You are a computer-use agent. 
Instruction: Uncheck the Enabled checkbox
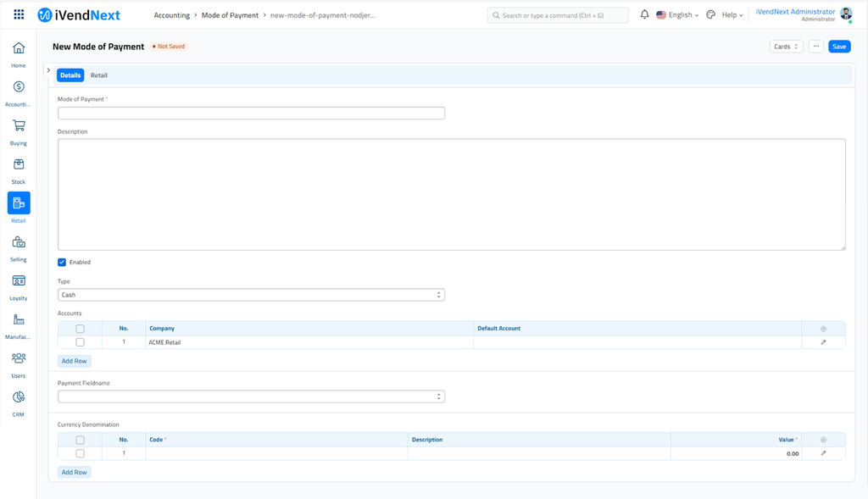[x=62, y=263]
